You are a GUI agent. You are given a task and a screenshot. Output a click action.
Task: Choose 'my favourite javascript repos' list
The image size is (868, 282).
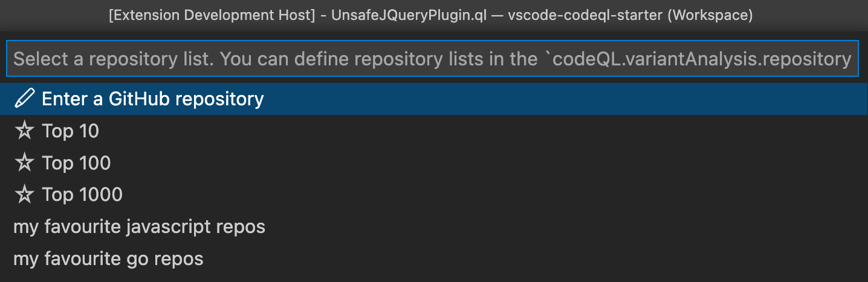[x=139, y=227]
